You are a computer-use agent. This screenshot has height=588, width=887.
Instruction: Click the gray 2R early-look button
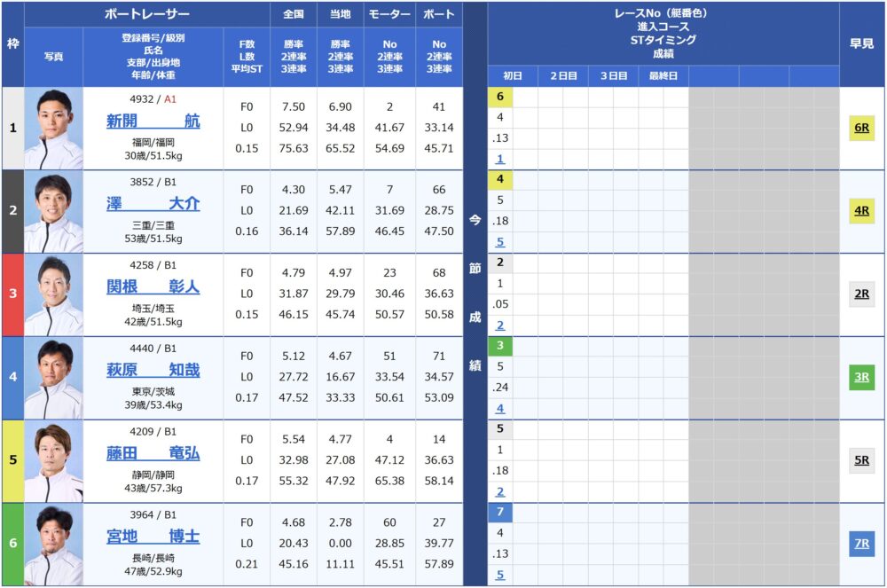(861, 294)
